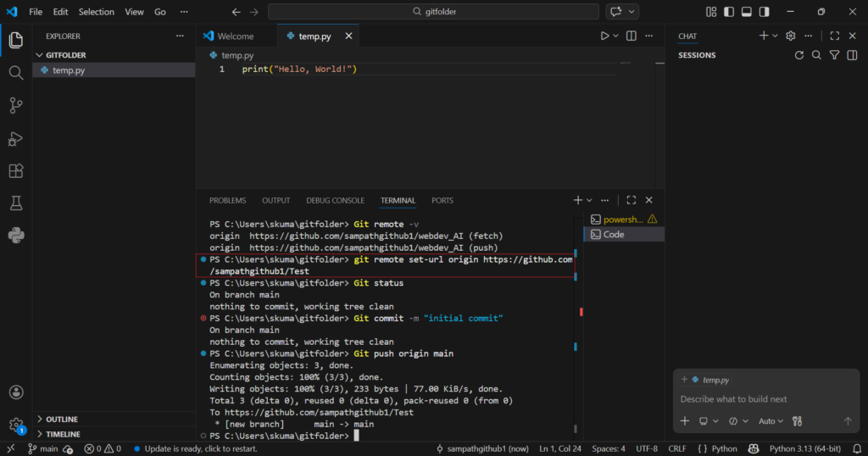Click the Accounts icon
This screenshot has width=868, height=456.
click(x=15, y=392)
